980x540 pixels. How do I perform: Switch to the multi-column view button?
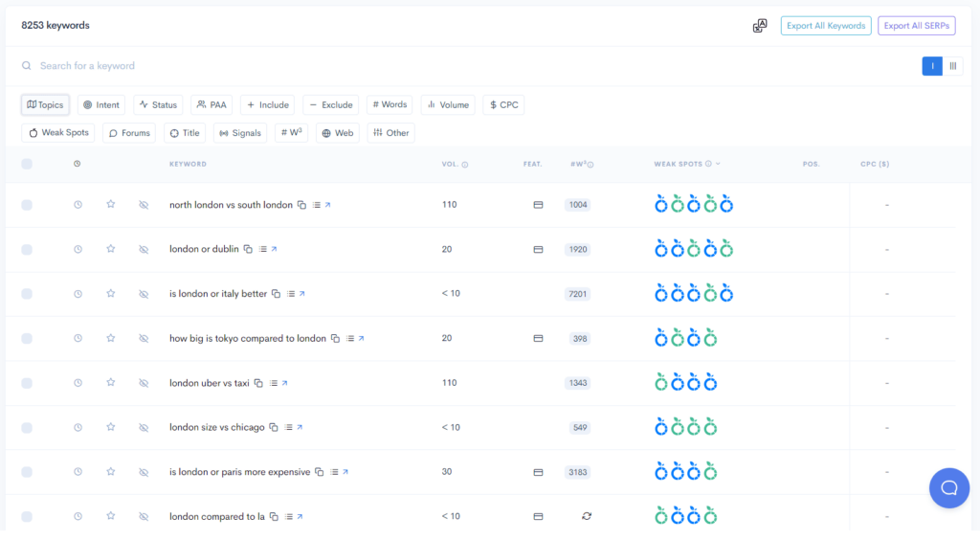pyautogui.click(x=952, y=66)
